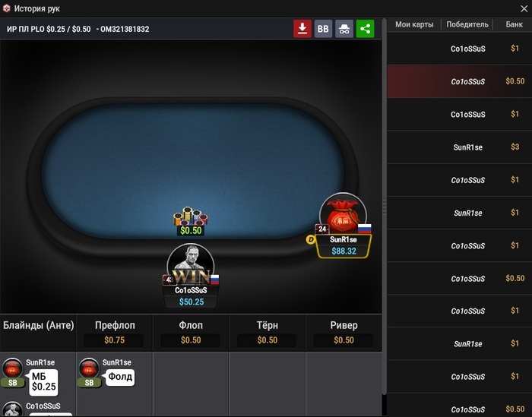Viewport: 532px width, 417px height.
Task: Select the highlighted Co1oSSuS $0.50 hand row
Action: point(460,81)
